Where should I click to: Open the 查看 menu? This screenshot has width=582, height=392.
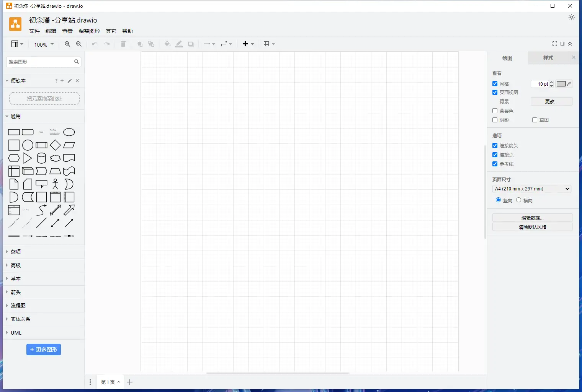pyautogui.click(x=67, y=31)
